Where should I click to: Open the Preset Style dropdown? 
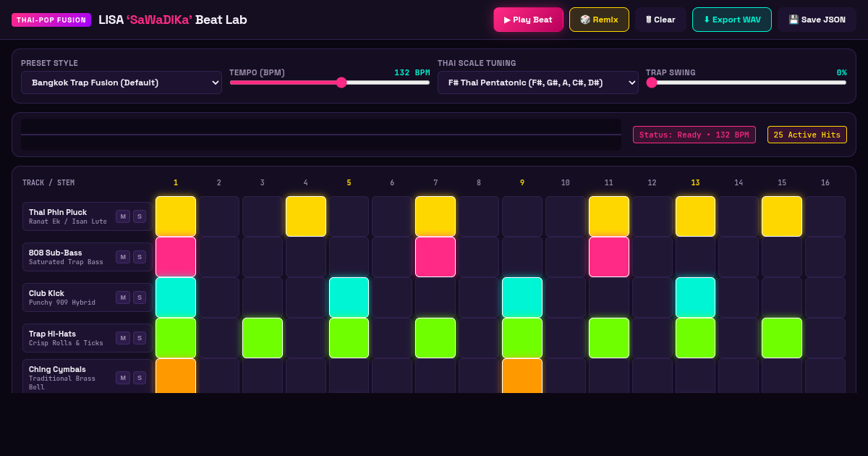coord(122,83)
